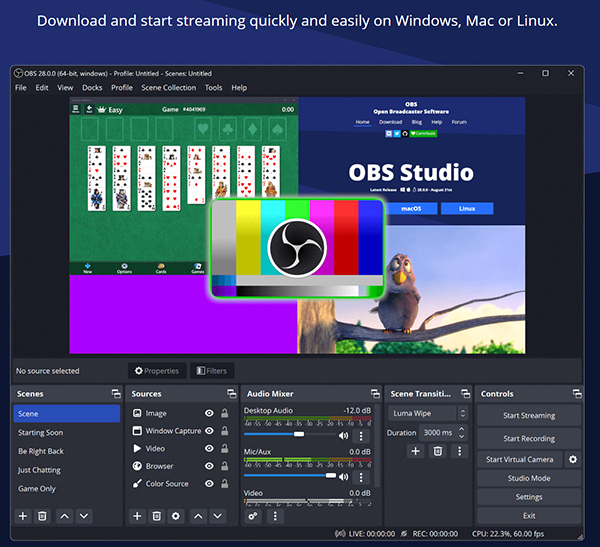Image resolution: width=600 pixels, height=547 pixels.
Task: Open the Scene Collection menu
Action: (x=169, y=88)
